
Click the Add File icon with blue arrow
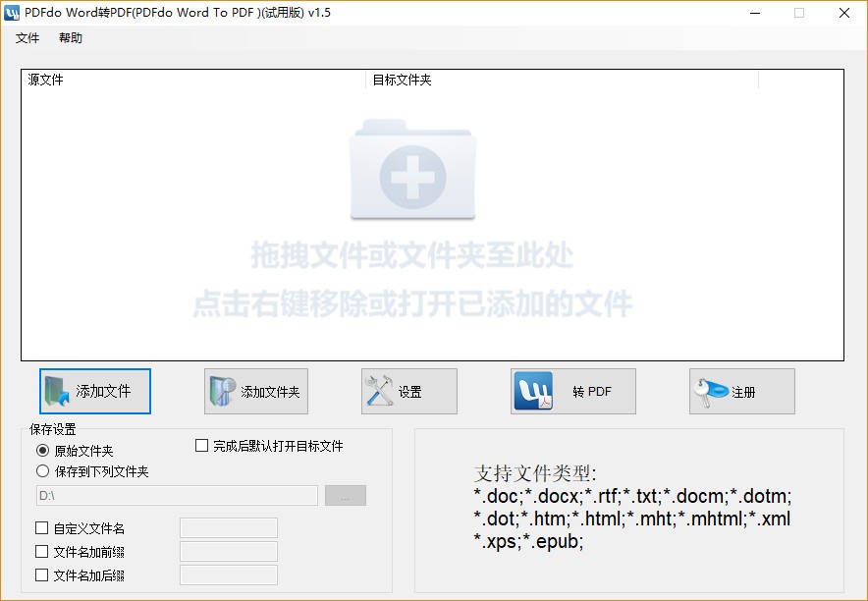tap(57, 391)
